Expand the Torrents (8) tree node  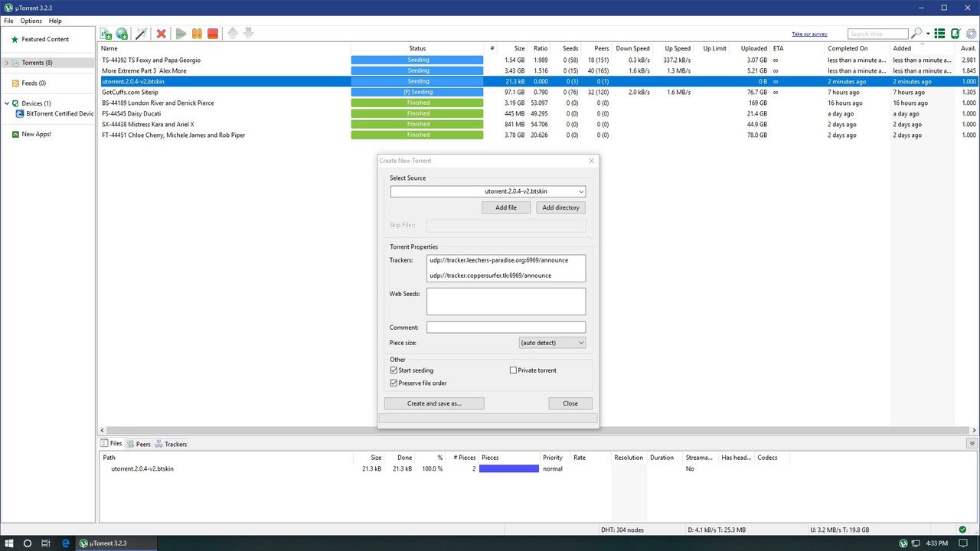[7, 63]
